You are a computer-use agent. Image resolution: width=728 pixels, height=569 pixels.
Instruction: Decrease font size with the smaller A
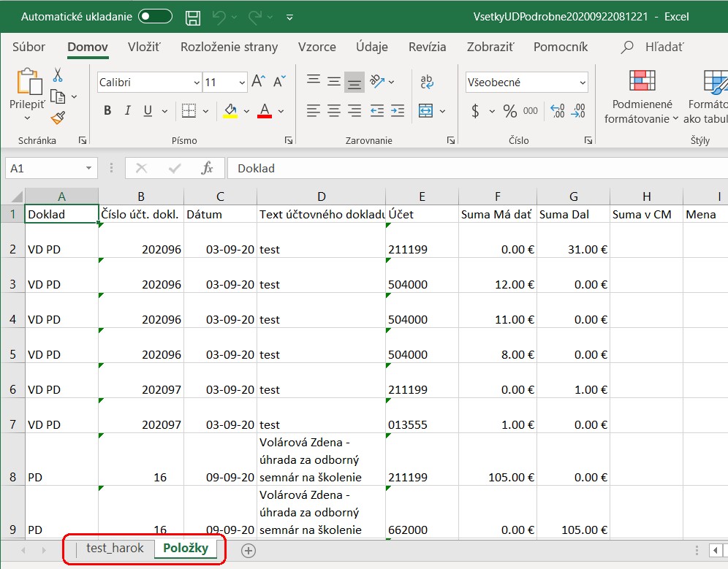279,82
